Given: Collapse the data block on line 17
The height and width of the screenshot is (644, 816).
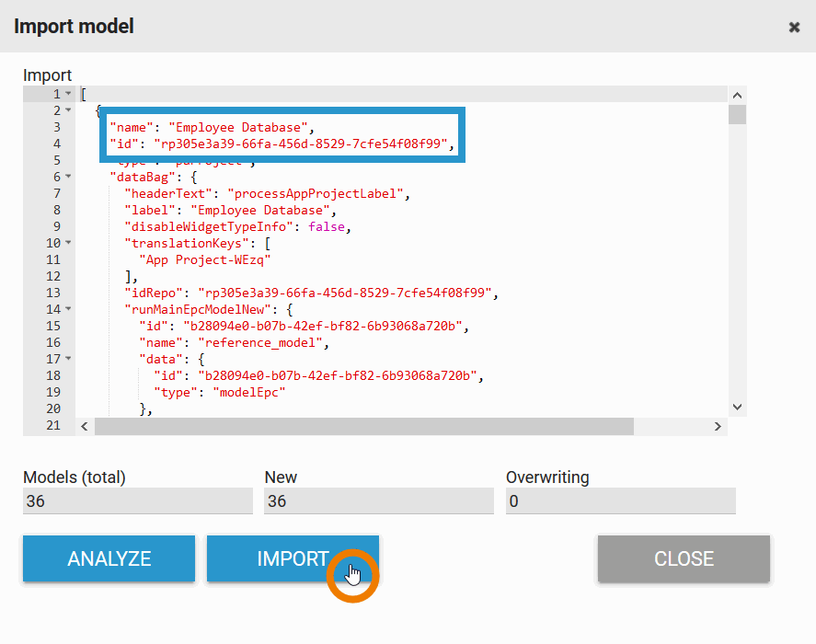Looking at the screenshot, I should pyautogui.click(x=68, y=359).
